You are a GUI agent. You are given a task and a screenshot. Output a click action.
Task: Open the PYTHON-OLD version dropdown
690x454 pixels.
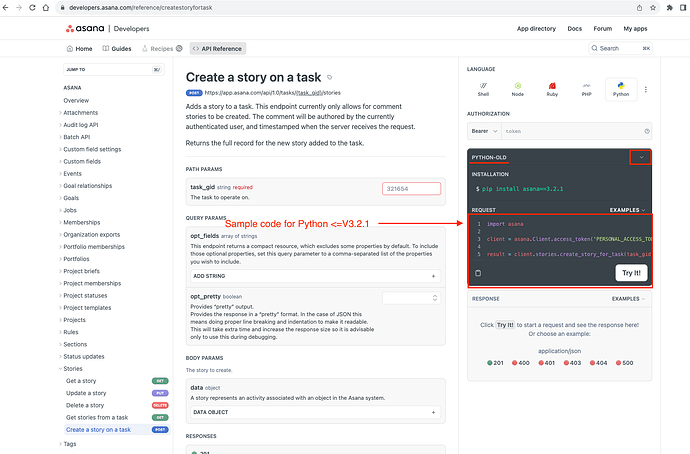(x=641, y=157)
